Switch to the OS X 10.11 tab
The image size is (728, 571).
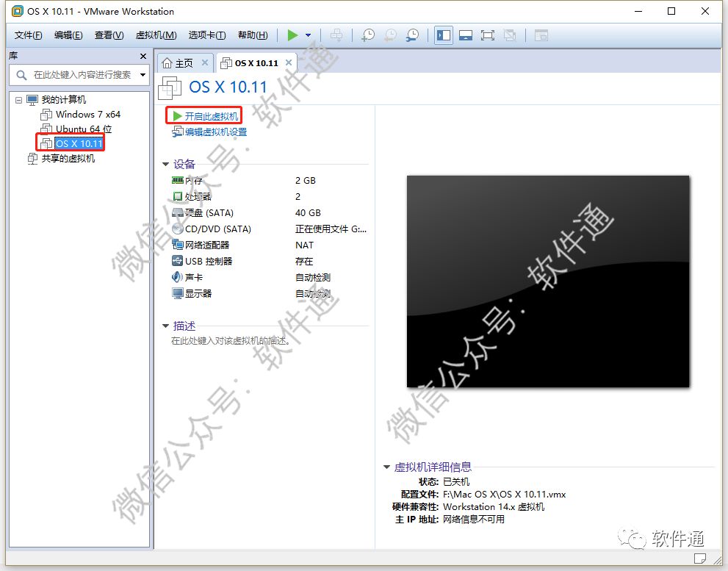[256, 63]
